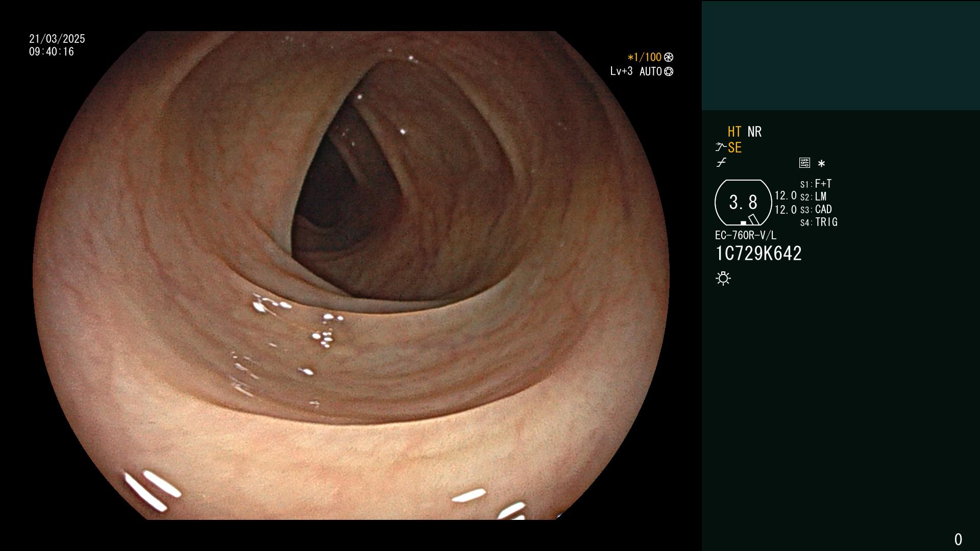Click the AUTO exposure label
980x551 pixels.
tap(651, 71)
